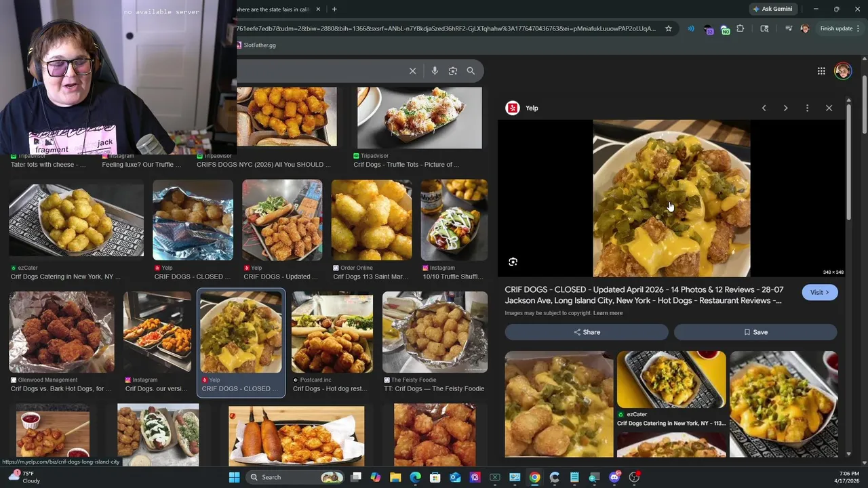Open the ezCater tater tots tray result
This screenshot has width=868, height=488.
(76, 220)
